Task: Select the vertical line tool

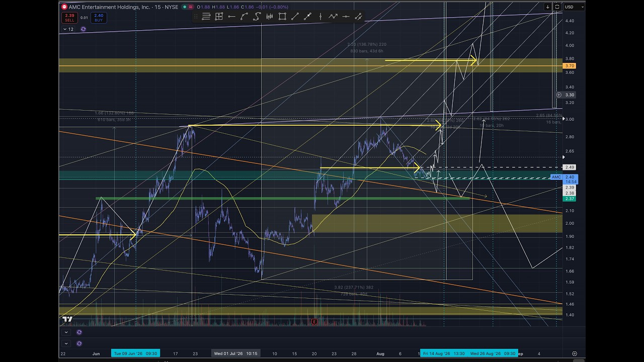Action: (x=320, y=17)
